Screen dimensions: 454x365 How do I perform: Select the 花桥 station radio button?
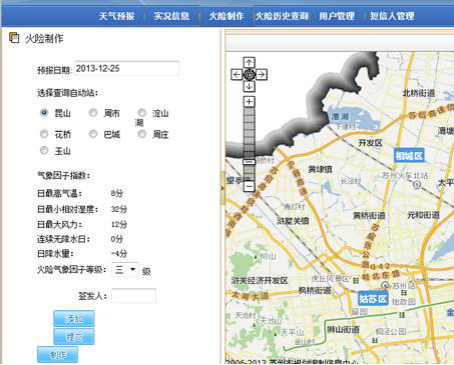[44, 134]
